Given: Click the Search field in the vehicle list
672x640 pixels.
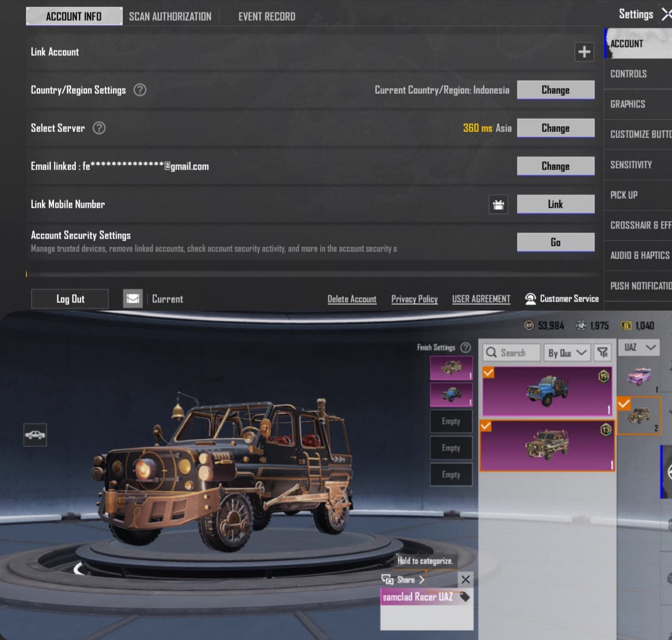Looking at the screenshot, I should (x=512, y=353).
